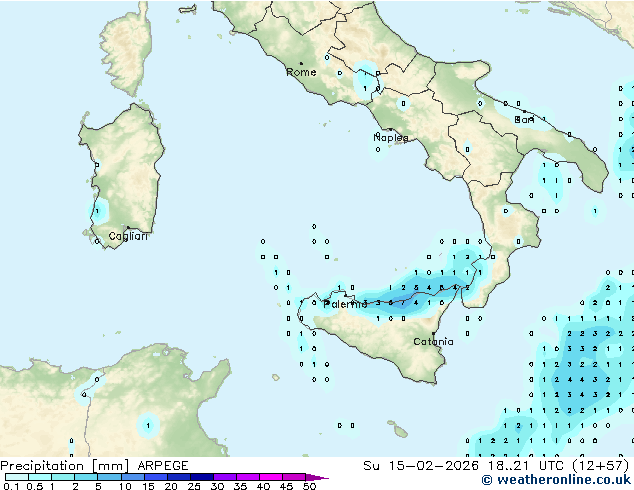Click the 'Precipitation [mm]' legend title

point(64,466)
